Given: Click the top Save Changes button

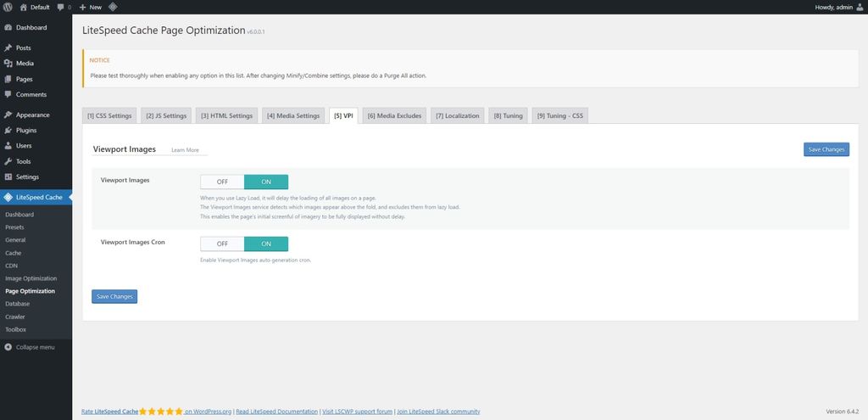Looking at the screenshot, I should [x=826, y=149].
